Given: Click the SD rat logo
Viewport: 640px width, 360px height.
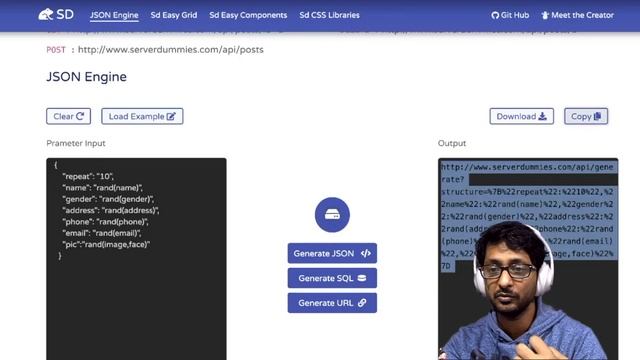Looking at the screenshot, I should point(56,15).
